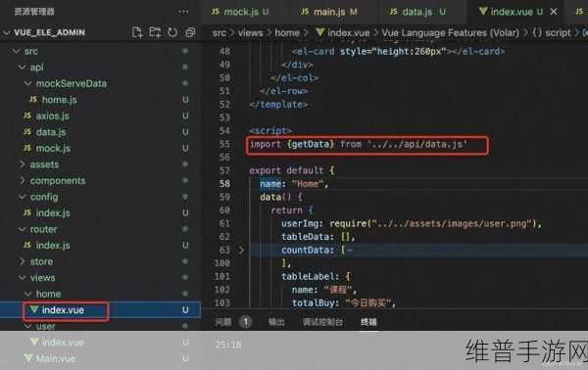Click the home breadcrumb segment
The width and height of the screenshot is (588, 370).
tap(287, 33)
